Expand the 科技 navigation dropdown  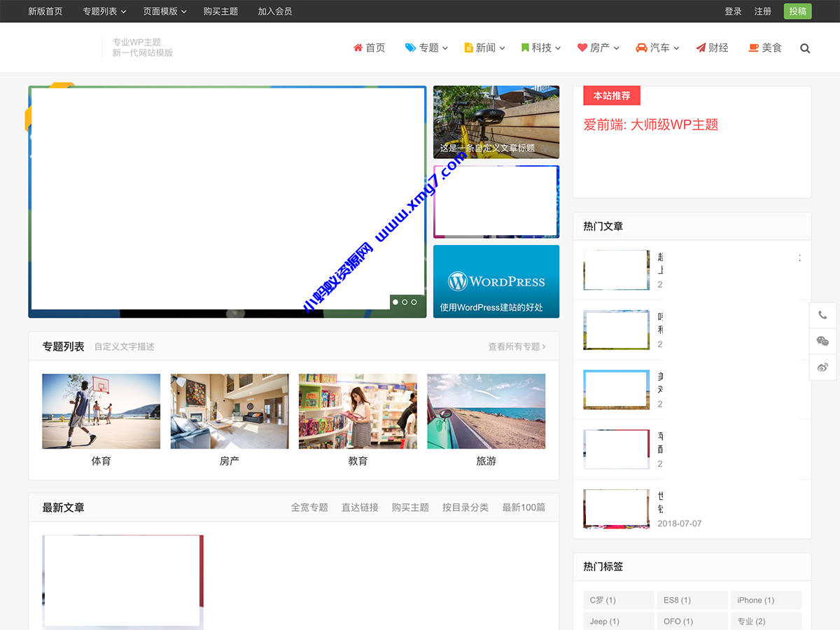540,48
